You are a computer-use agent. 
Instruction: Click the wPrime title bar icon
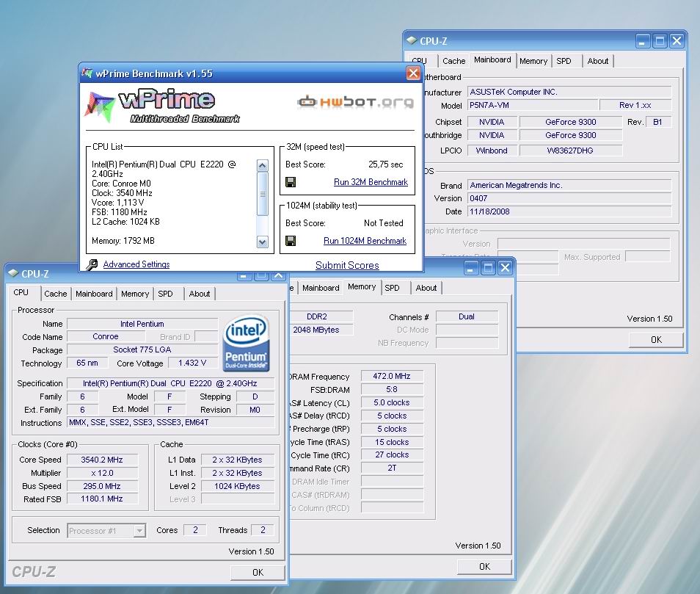(x=87, y=73)
